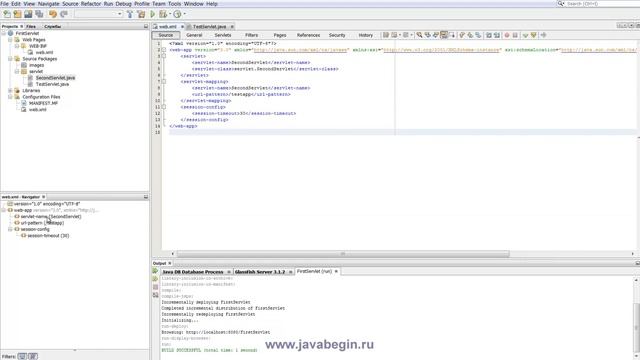
Task: Click the Build Project hammer icon
Action: coord(130,14)
